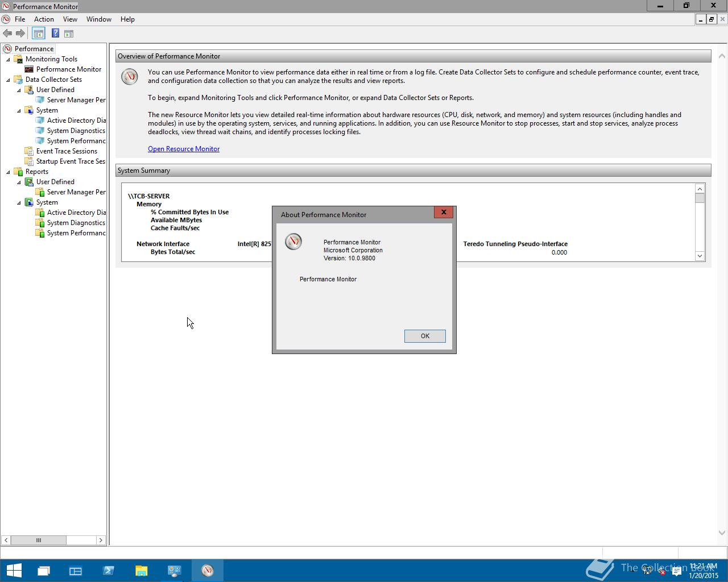728x582 pixels.
Task: Click the Back arrow toolbar icon
Action: (x=7, y=34)
